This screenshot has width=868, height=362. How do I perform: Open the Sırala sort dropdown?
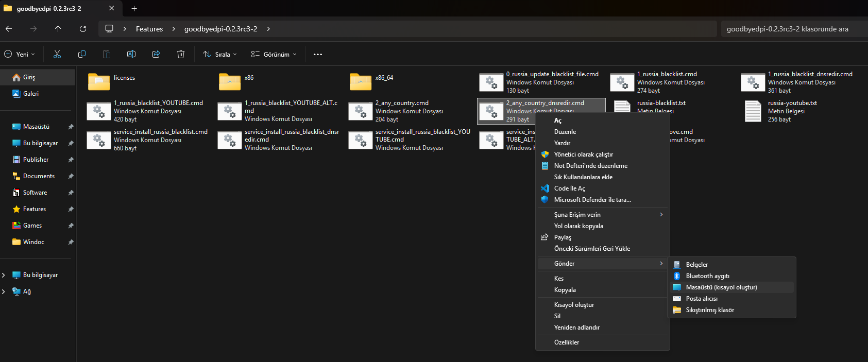pos(220,54)
